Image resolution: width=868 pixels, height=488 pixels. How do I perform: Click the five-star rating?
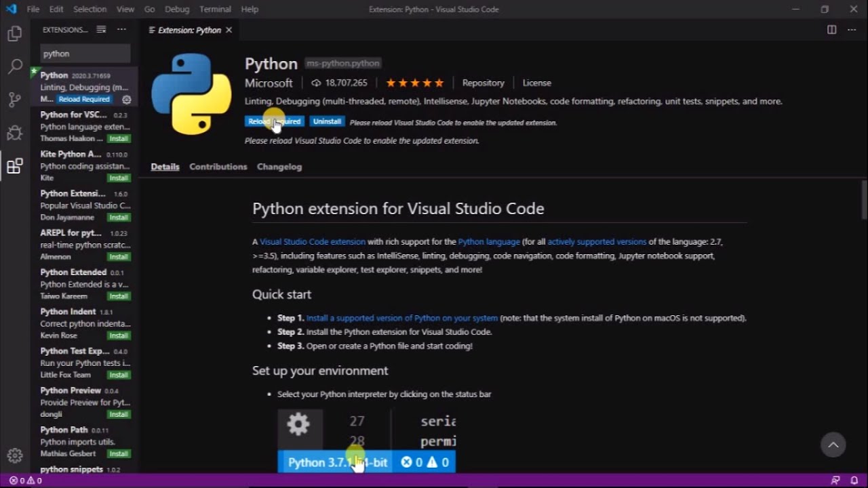click(x=414, y=83)
